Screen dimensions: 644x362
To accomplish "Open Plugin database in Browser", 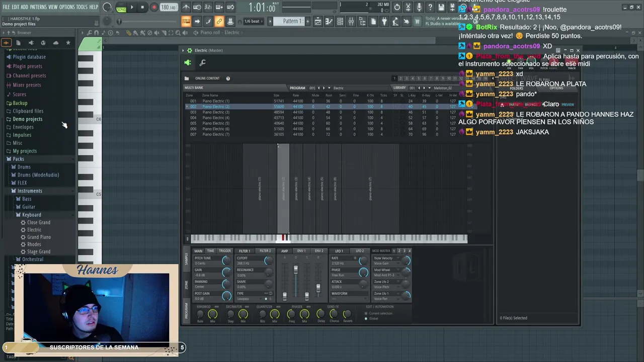I will [29, 57].
